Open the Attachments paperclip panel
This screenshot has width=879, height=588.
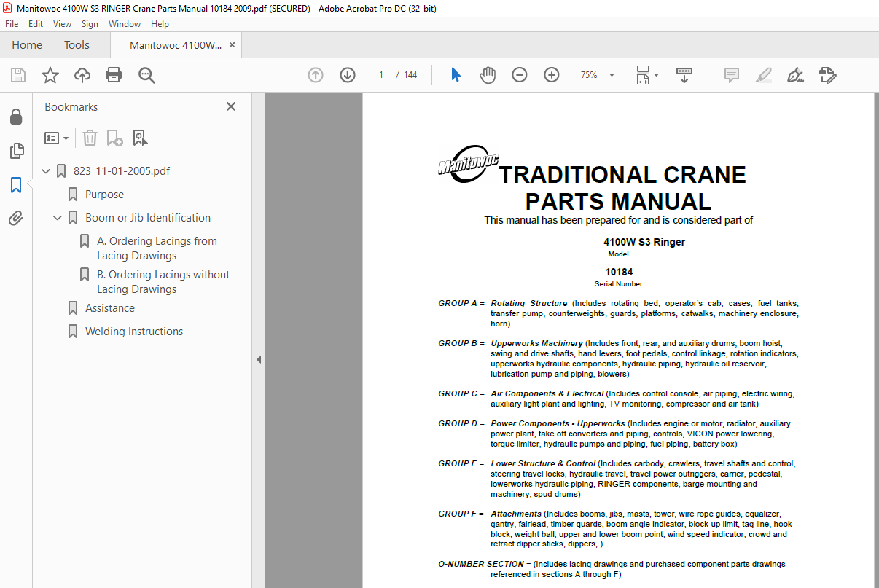[x=16, y=219]
